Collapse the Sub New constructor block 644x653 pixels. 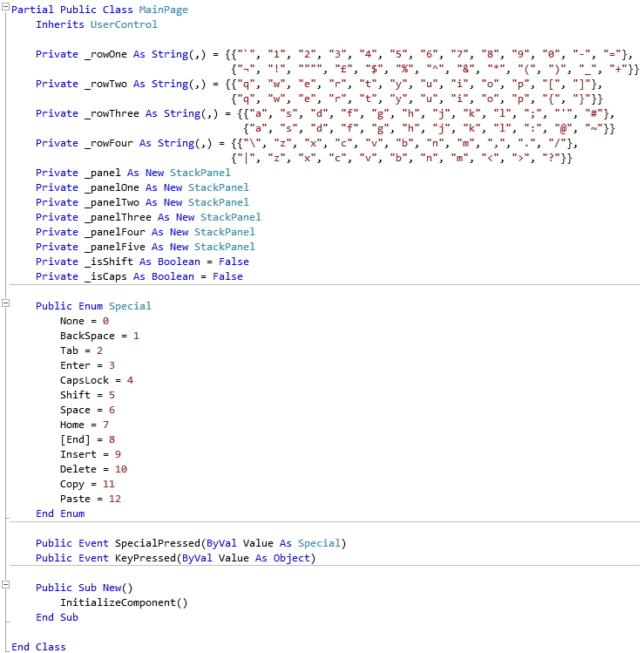[x=5, y=585]
